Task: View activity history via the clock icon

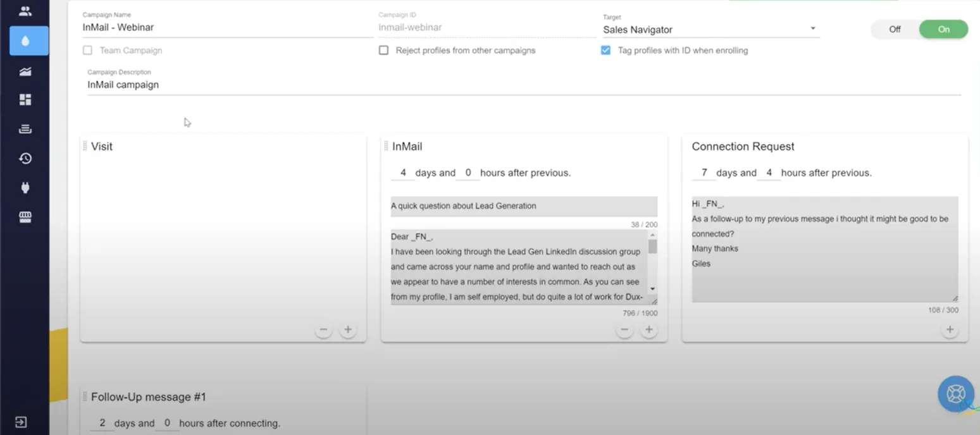Action: click(x=25, y=158)
